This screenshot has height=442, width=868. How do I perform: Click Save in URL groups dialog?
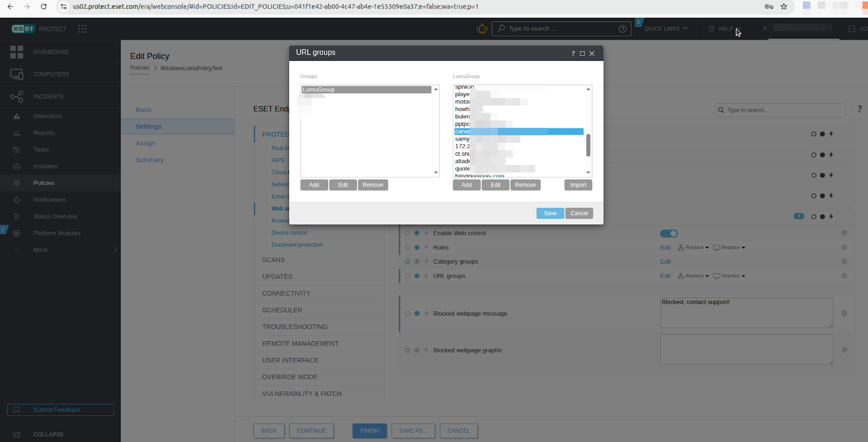pyautogui.click(x=550, y=213)
